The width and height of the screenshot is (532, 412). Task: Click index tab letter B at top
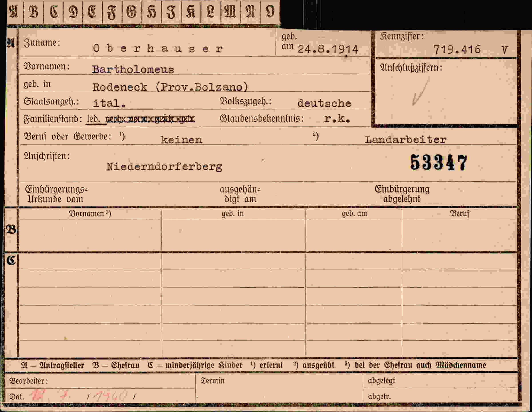pos(33,12)
